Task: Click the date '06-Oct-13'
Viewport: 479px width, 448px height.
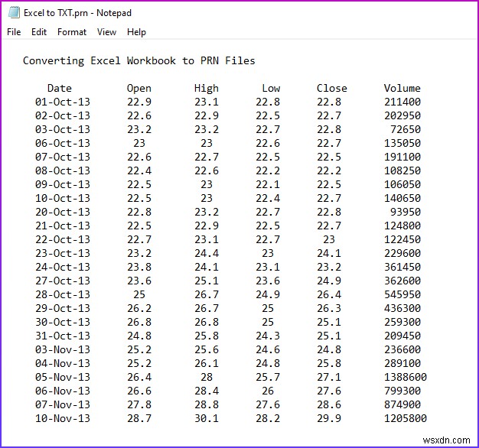Action: coord(63,143)
